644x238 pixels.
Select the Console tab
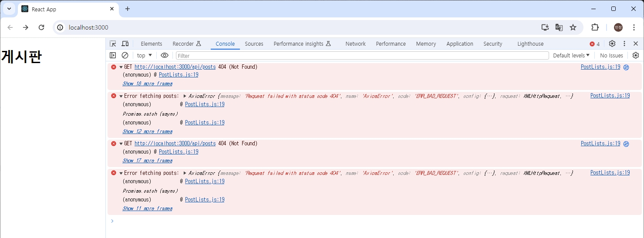coord(225,44)
